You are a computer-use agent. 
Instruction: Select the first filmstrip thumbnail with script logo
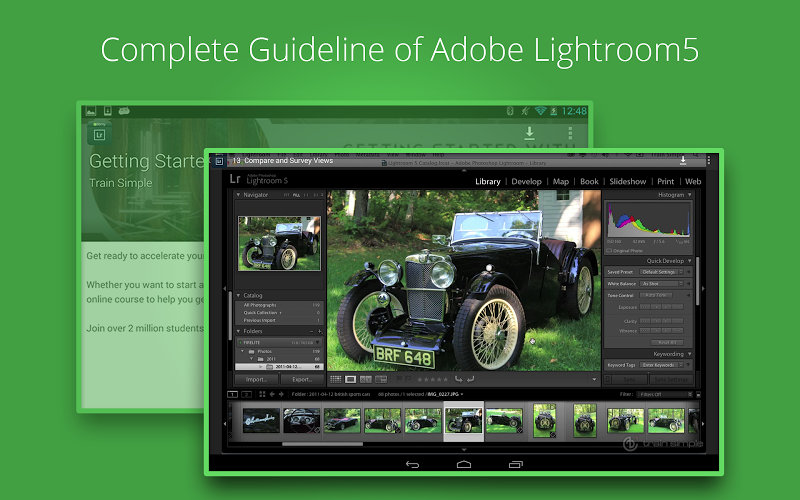tap(261, 420)
